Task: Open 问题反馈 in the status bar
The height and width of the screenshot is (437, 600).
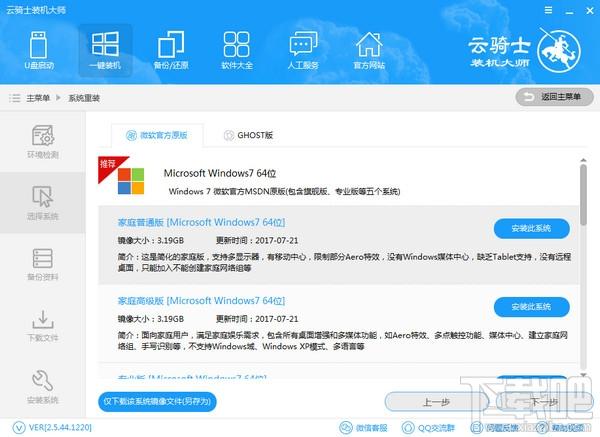Action: pos(494,427)
